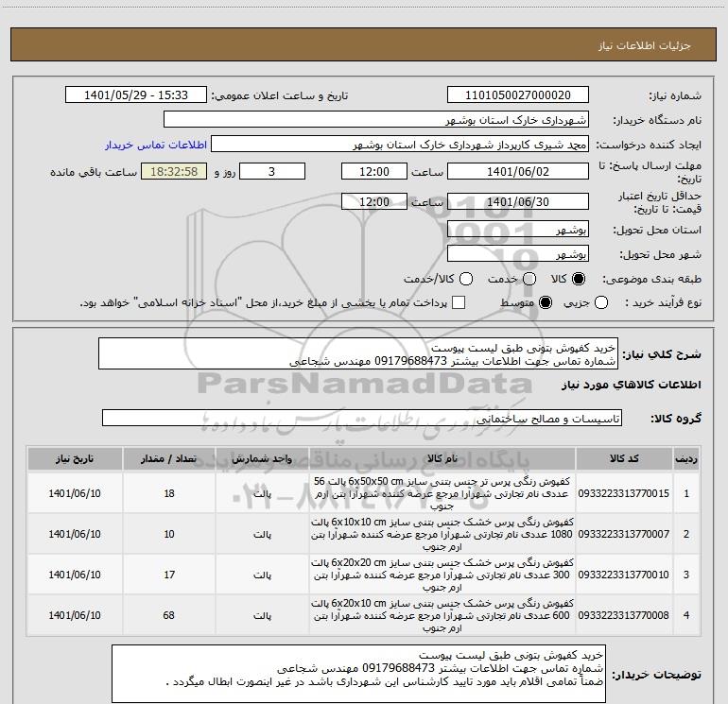Click the ردیف column header
The height and width of the screenshot is (704, 728).
tap(686, 459)
